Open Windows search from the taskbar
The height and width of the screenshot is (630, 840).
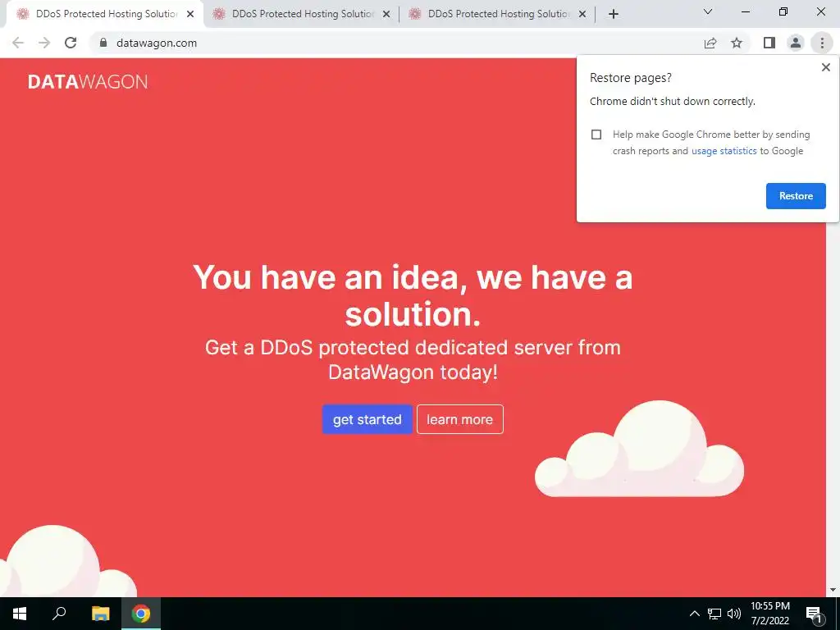click(x=59, y=614)
